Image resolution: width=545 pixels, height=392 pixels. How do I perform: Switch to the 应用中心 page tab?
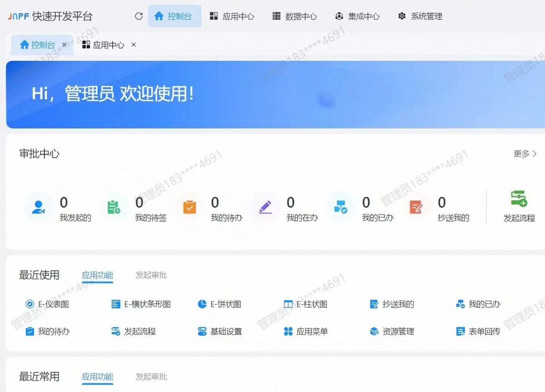pos(103,44)
